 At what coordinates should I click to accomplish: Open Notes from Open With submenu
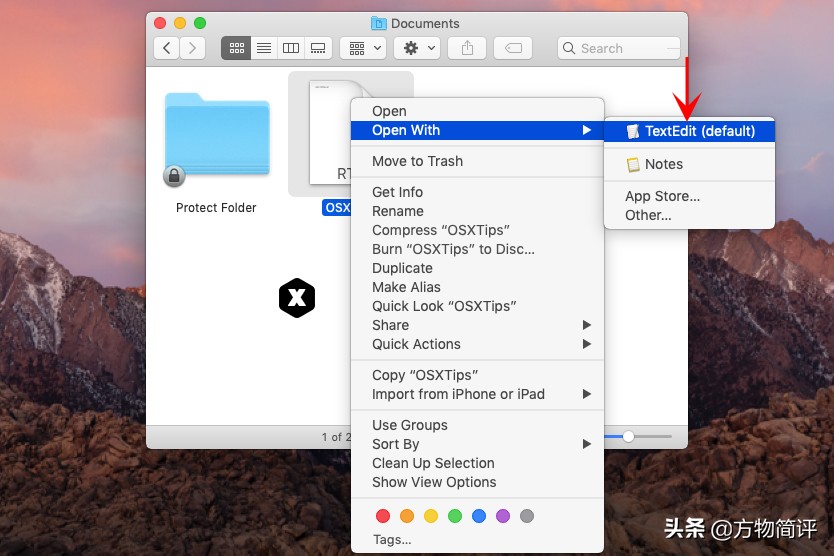663,164
